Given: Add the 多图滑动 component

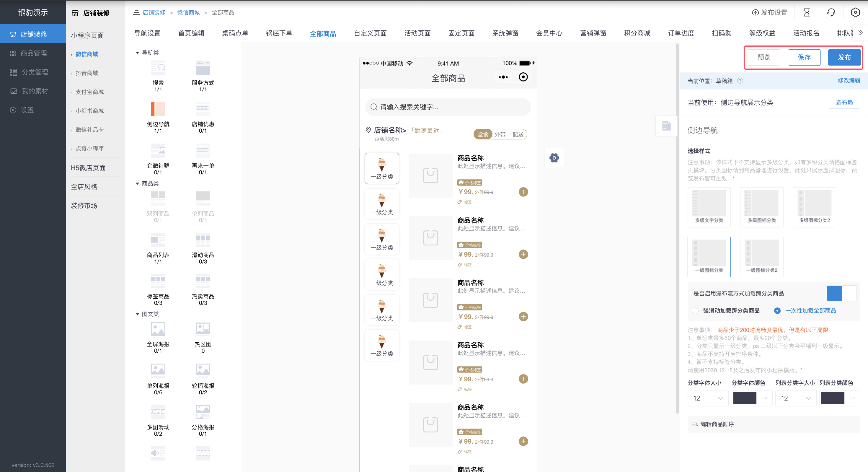Looking at the screenshot, I should pyautogui.click(x=158, y=412).
